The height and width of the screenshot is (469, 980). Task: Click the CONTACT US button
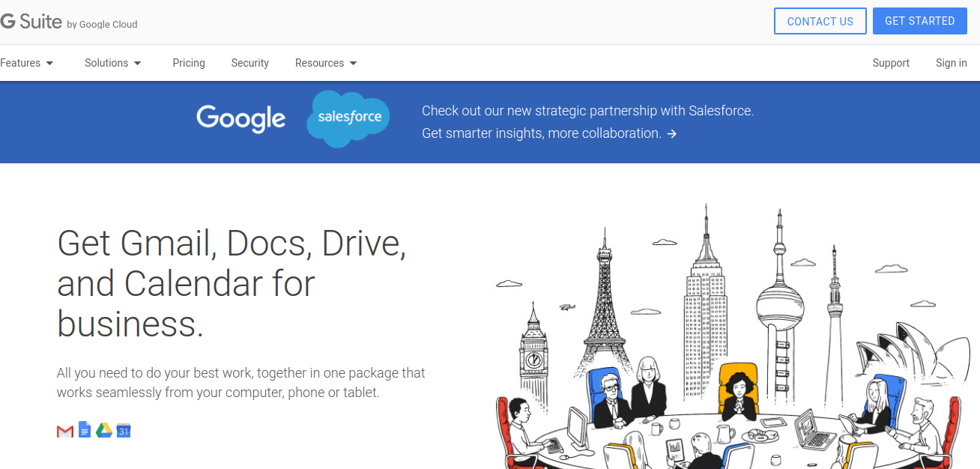coord(820,21)
